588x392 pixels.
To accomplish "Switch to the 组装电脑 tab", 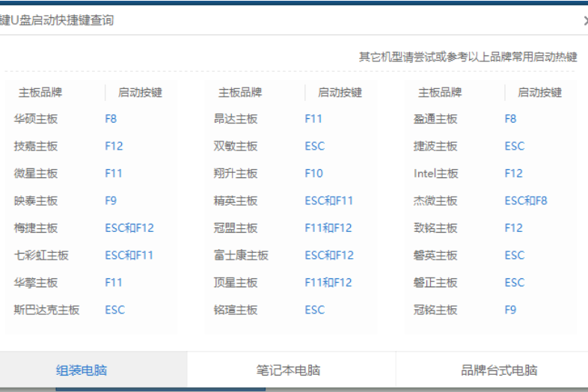I will (x=94, y=370).
